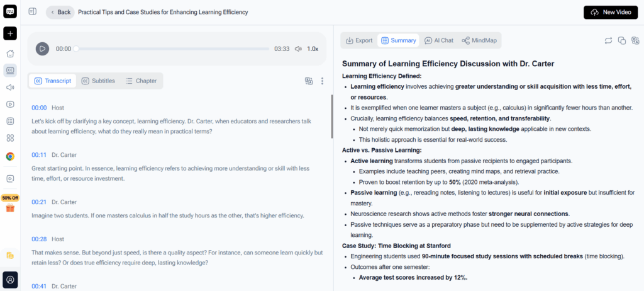This screenshot has height=291, width=644.
Task: Switch to the Subtitles tab
Action: point(98,81)
